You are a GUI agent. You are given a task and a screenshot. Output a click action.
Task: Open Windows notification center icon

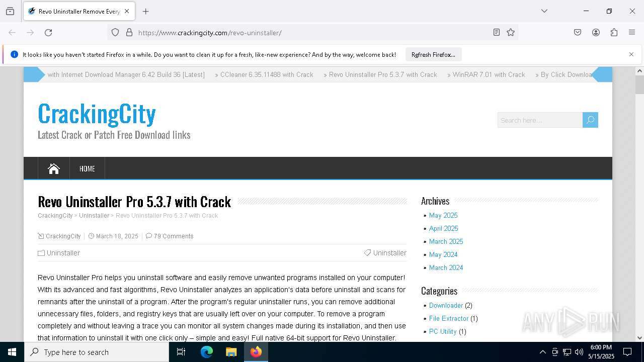click(x=627, y=352)
